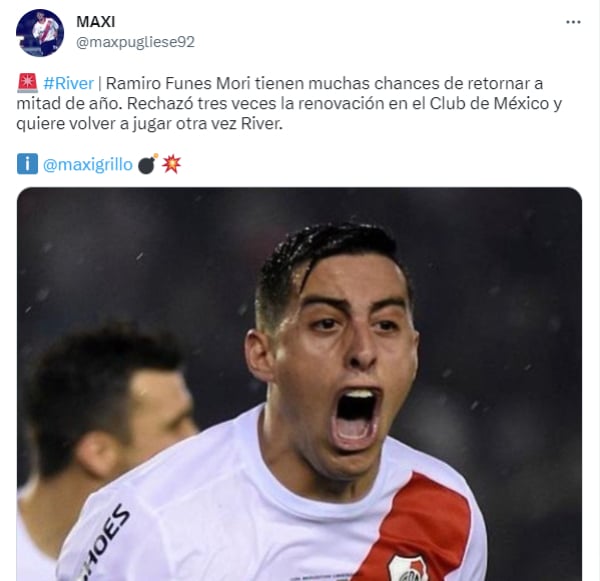The width and height of the screenshot is (600, 581).
Task: Open the @maxigrillo mention link
Action: pos(88,165)
